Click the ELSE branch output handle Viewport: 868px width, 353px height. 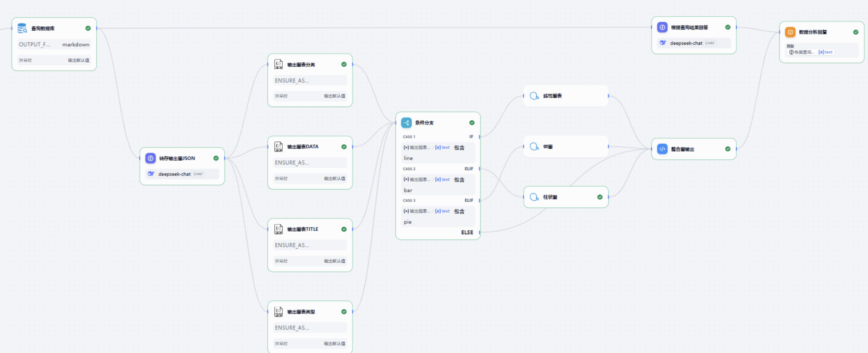tap(479, 232)
